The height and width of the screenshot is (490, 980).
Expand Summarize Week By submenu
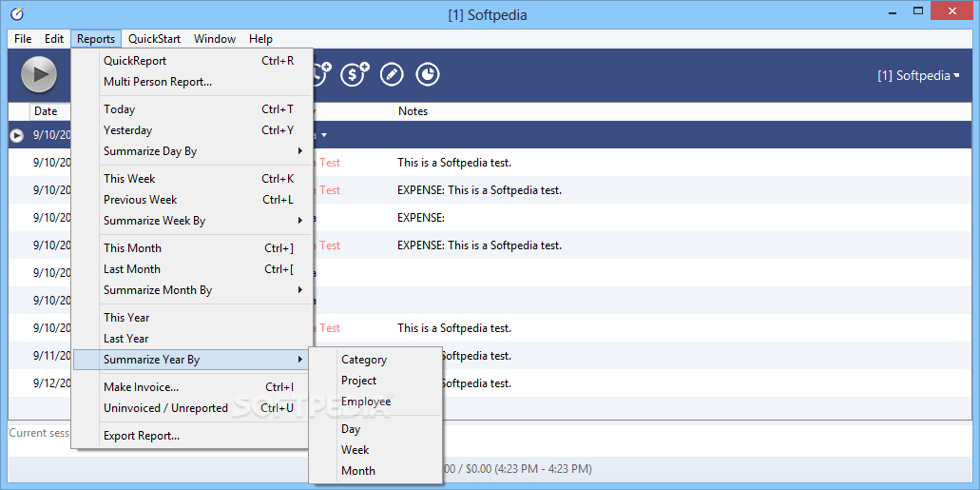tap(192, 221)
